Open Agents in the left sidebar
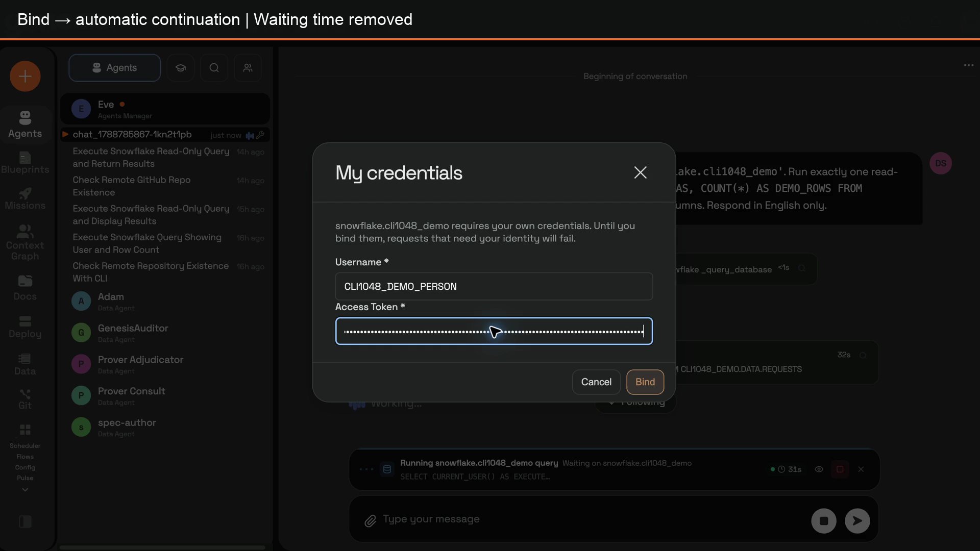 (x=25, y=124)
